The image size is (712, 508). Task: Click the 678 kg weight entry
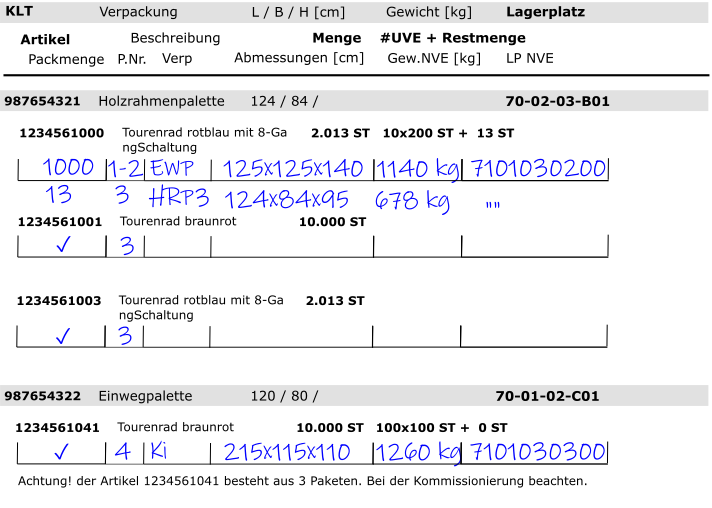pyautogui.click(x=412, y=201)
